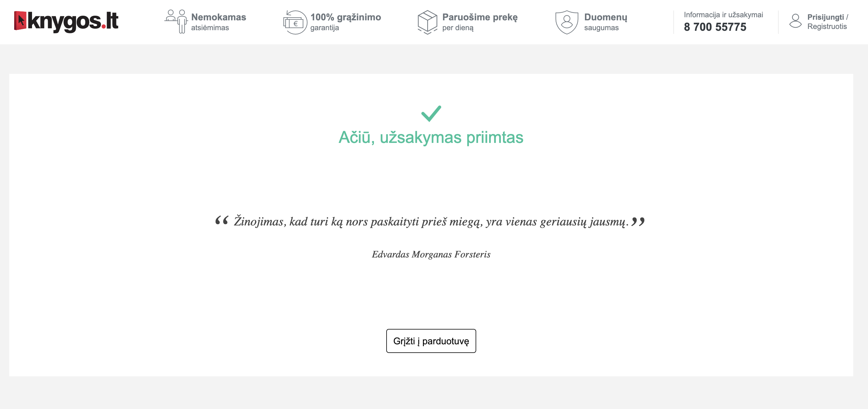Select the Paruošime prekę per dieną label
This screenshot has width=868, height=409.
tap(480, 22)
